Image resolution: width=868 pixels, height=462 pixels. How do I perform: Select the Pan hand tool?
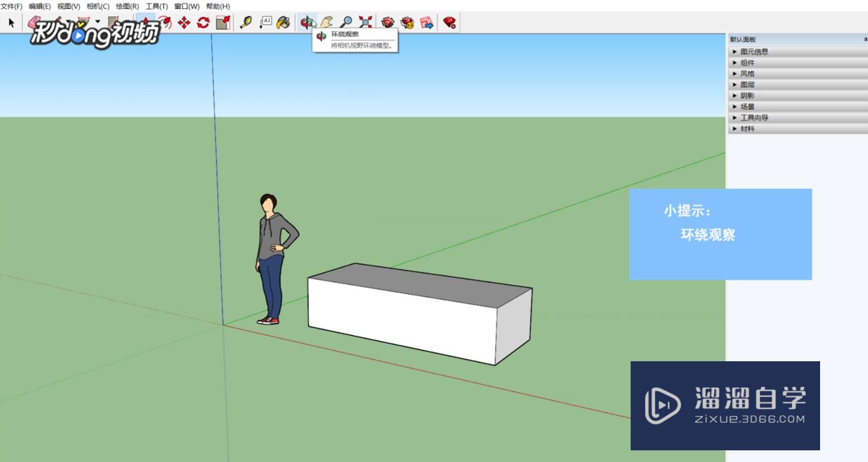326,23
